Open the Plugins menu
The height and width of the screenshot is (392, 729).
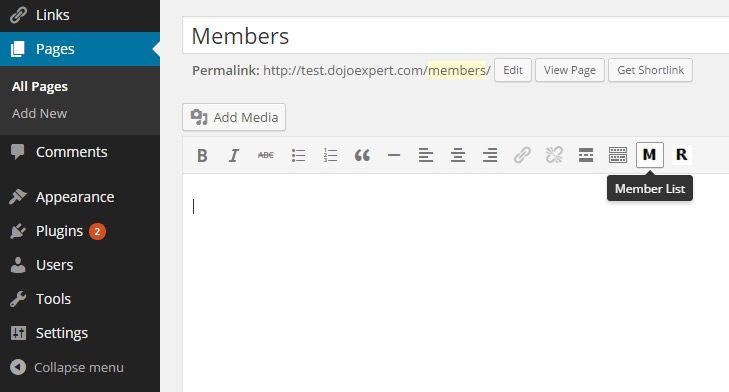pyautogui.click(x=59, y=231)
